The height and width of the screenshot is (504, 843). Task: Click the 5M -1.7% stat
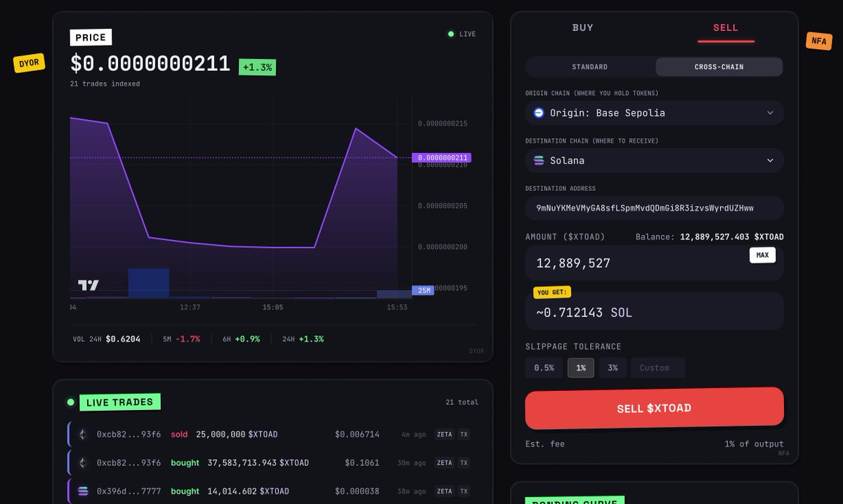pyautogui.click(x=181, y=339)
